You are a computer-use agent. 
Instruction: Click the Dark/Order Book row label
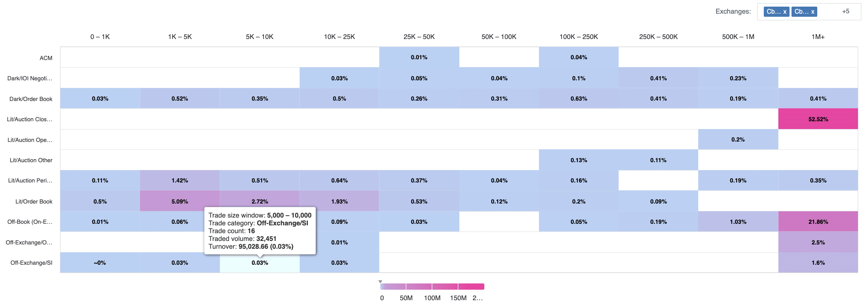(31, 99)
